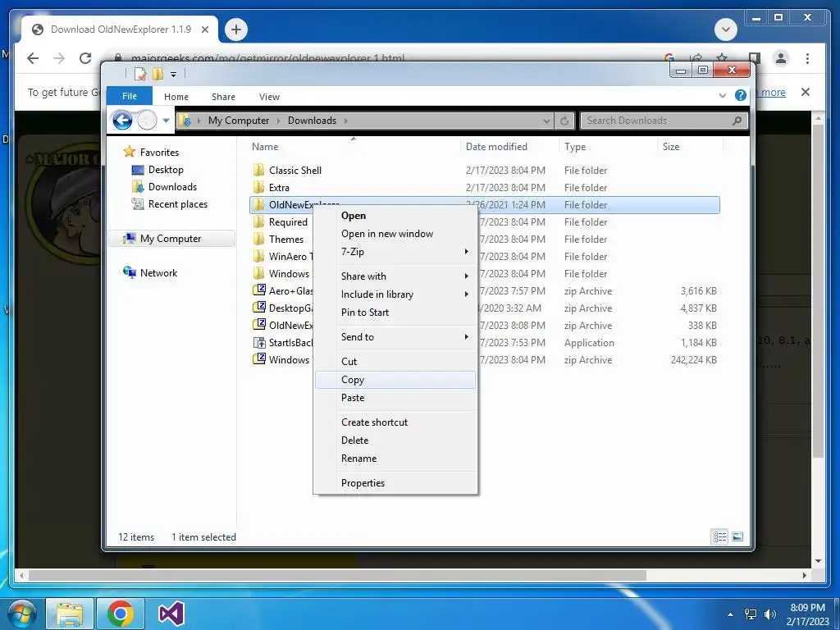Go back in the Chrome window
This screenshot has height=630, width=840.
(x=33, y=58)
